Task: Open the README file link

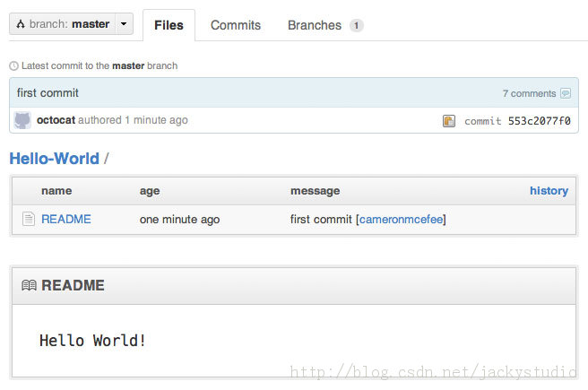Action: click(66, 219)
